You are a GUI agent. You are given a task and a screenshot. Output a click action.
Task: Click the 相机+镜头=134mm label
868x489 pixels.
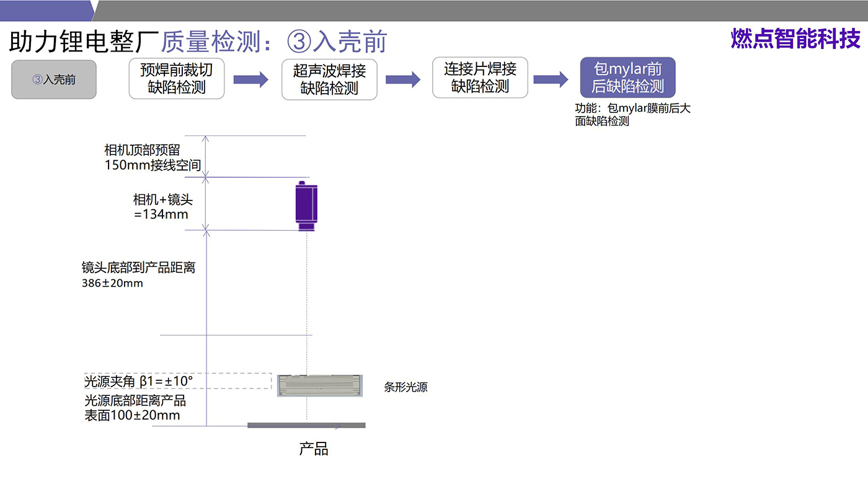click(163, 207)
